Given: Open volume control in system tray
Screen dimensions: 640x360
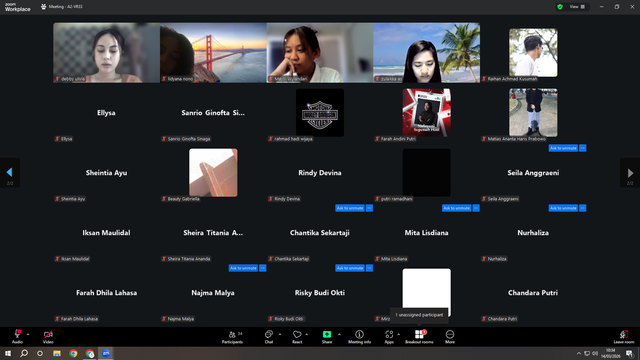Looking at the screenshot, I should (x=595, y=353).
